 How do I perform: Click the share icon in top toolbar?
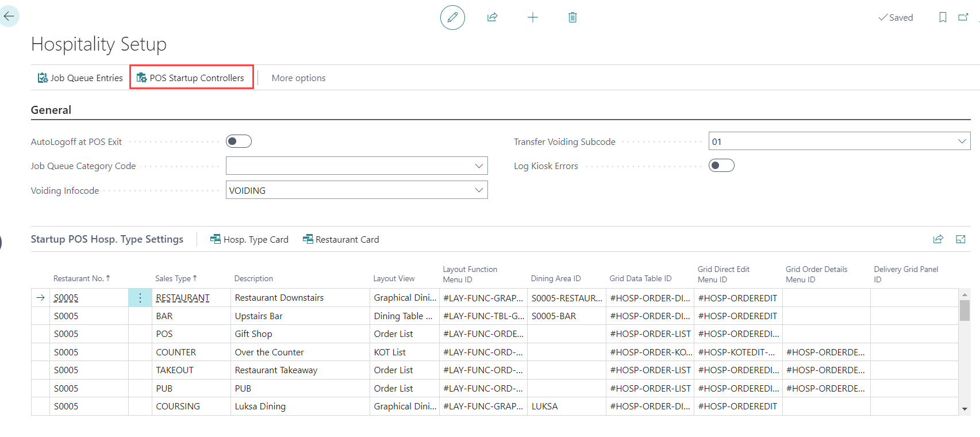coord(492,17)
